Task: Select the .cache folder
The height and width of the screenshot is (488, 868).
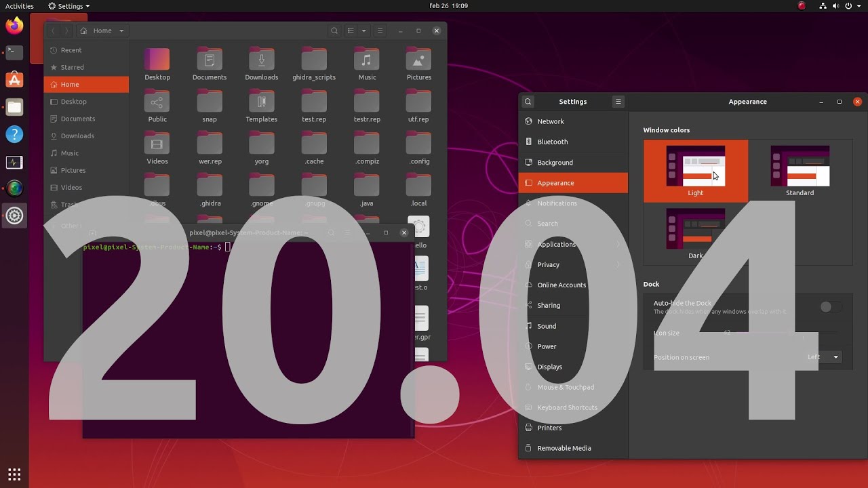Action: pos(314,148)
